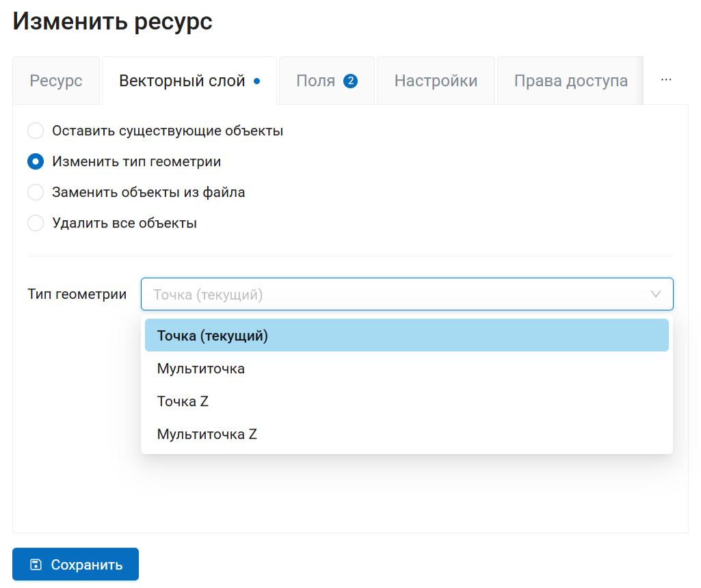Switch to the Настройки tab
Viewport: 701px width, 588px height.
(436, 81)
